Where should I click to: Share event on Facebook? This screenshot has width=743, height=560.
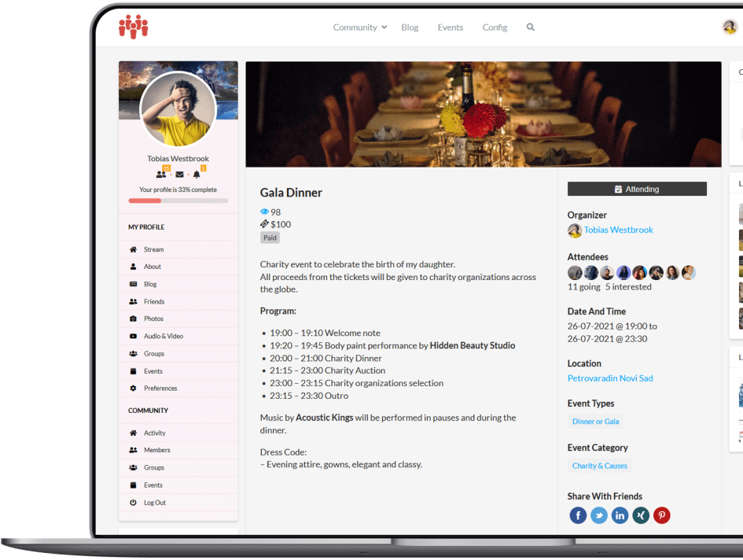click(578, 515)
